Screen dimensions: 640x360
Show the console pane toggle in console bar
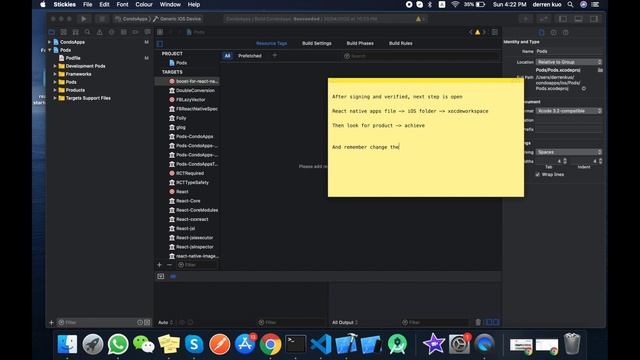[496, 322]
